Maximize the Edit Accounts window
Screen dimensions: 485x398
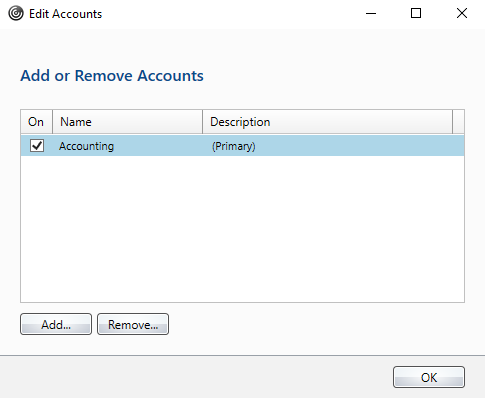pyautogui.click(x=416, y=14)
